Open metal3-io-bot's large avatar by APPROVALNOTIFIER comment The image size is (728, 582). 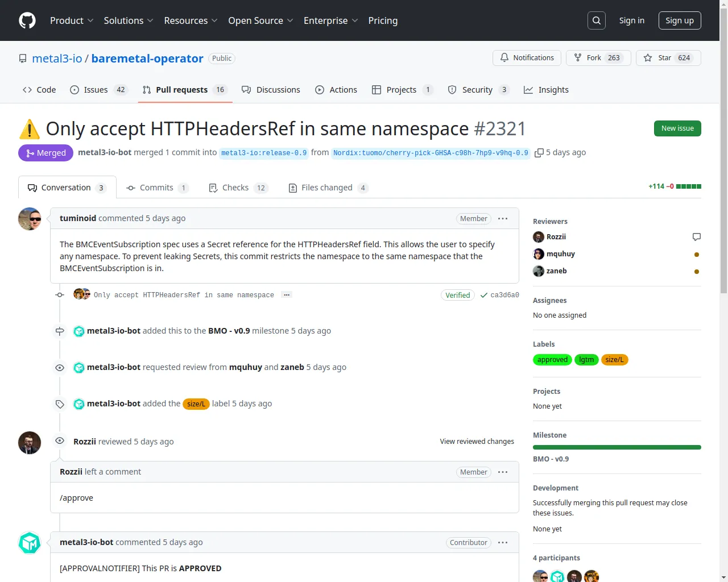[x=30, y=543]
